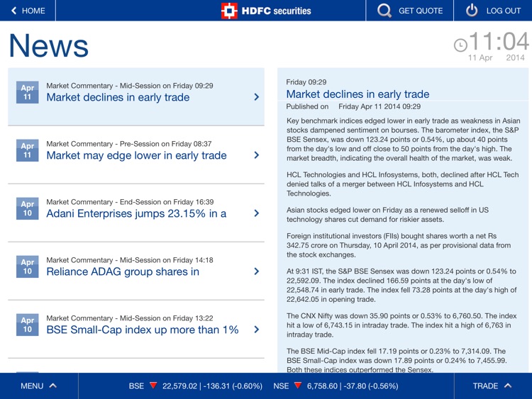The height and width of the screenshot is (399, 532).
Task: Open headline Reliance ADAG group shares in
Action: point(123,271)
